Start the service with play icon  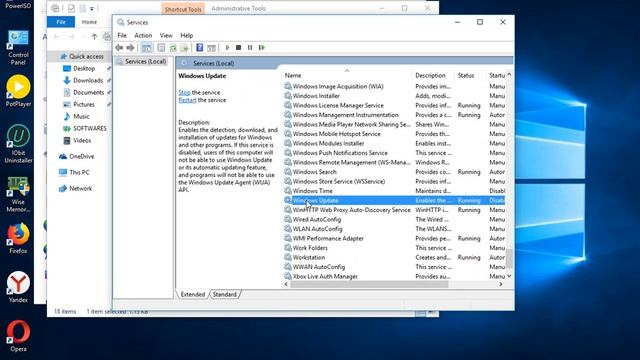[227, 48]
